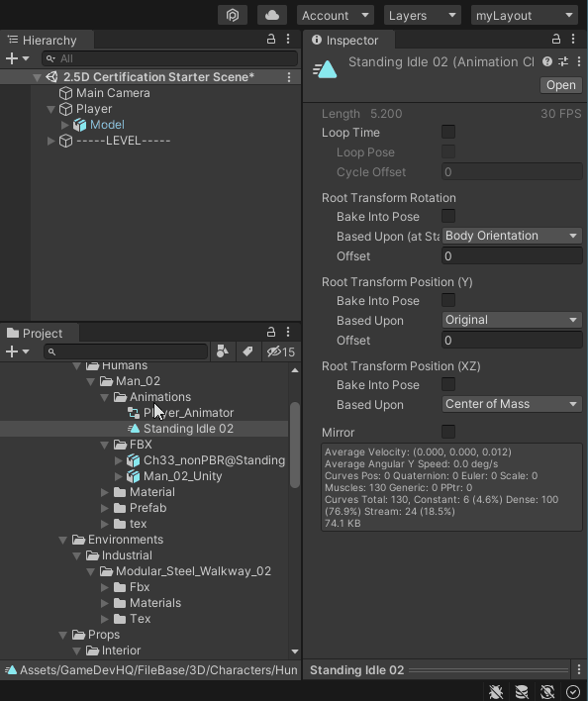Enable Bake Into Pose for Position (XZ)

click(x=448, y=384)
